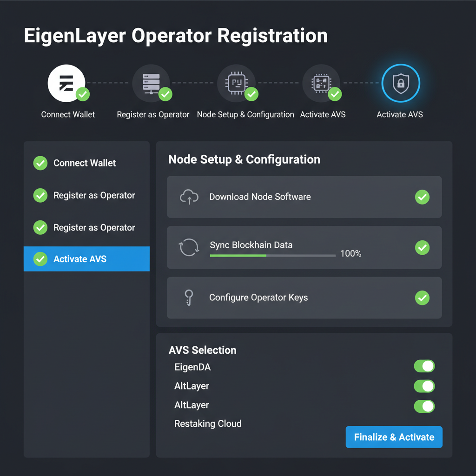Open the Node Setup & Configuration chip icon

coord(237,82)
